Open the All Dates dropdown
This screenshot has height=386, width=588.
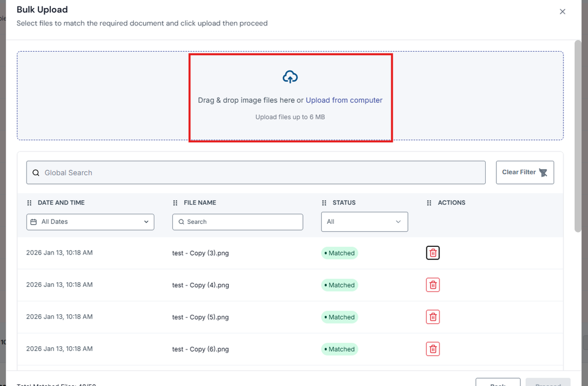click(x=90, y=222)
